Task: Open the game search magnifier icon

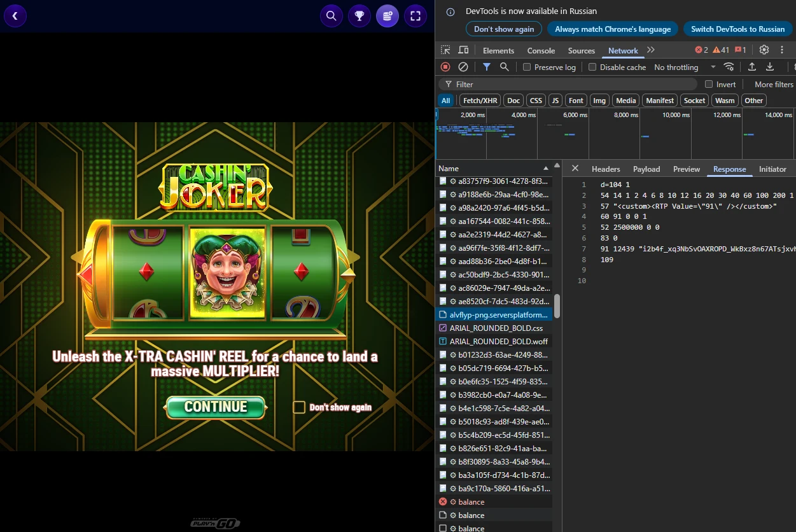Action: click(x=332, y=16)
